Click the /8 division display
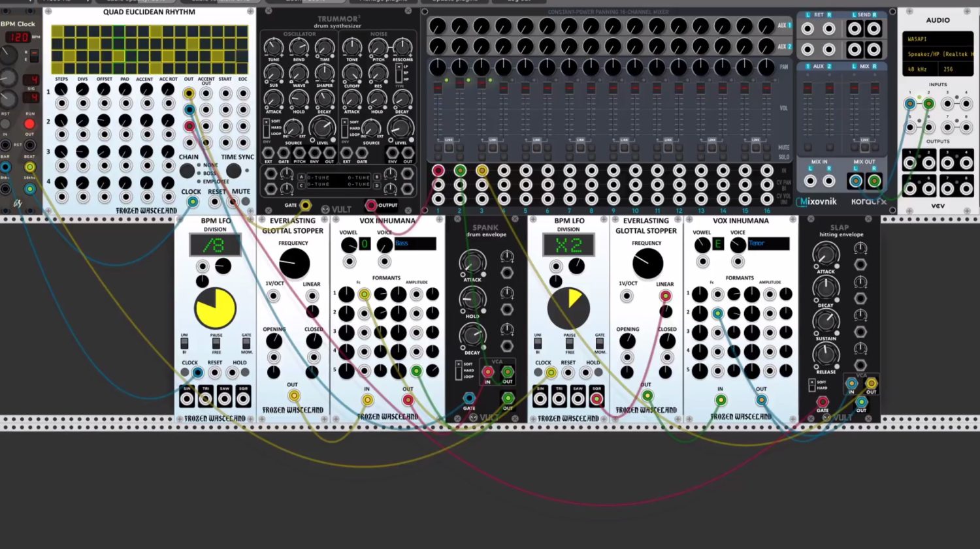Viewport: 980px width, 549px height. coord(215,245)
